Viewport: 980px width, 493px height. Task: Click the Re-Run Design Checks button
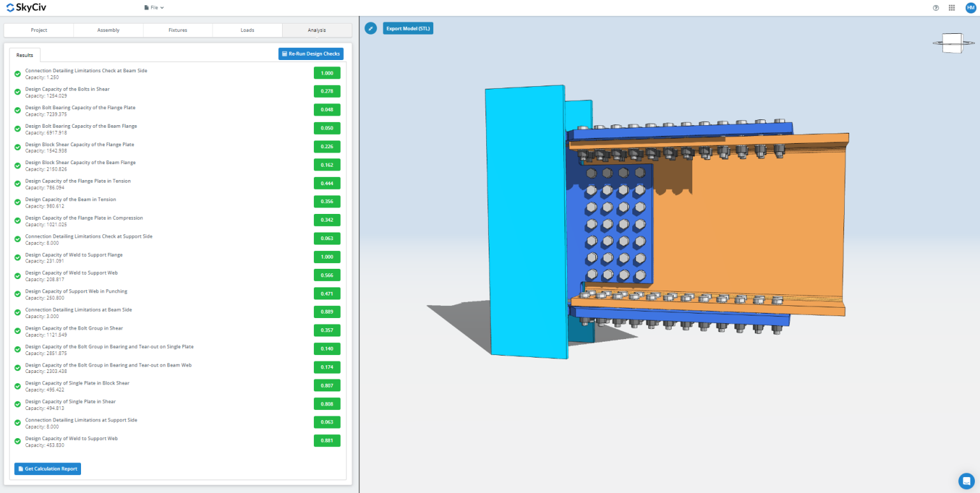pos(311,54)
